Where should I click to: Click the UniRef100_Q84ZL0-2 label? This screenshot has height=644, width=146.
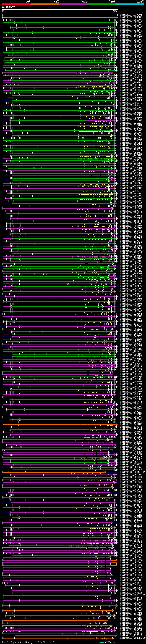[132, 638]
